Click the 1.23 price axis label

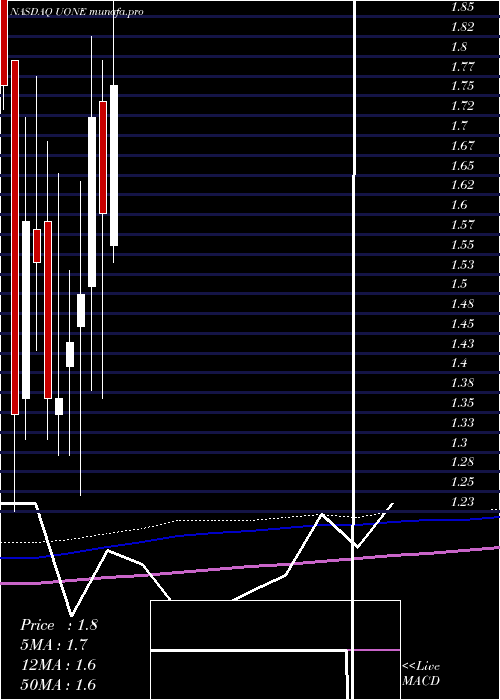click(x=462, y=501)
